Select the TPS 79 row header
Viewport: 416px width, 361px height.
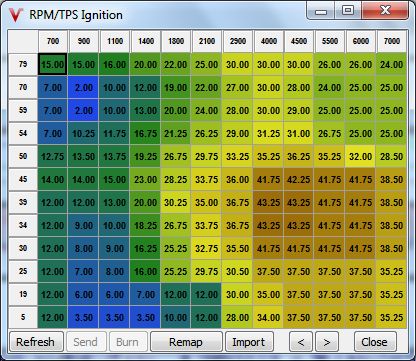[x=23, y=64]
